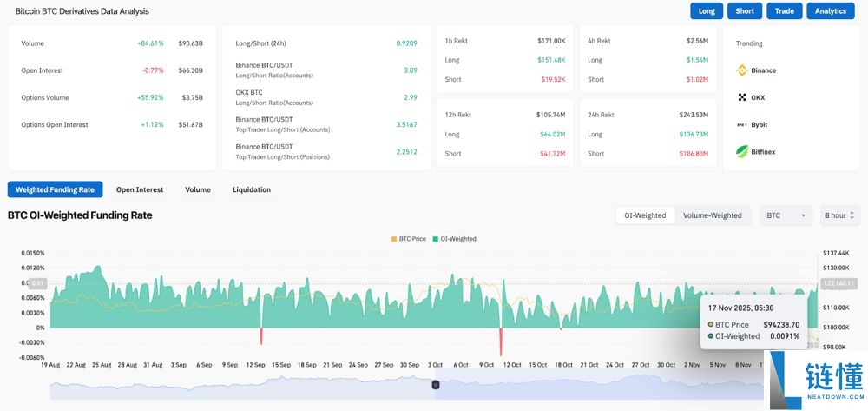Viewport: 868px width, 411px height.
Task: Select the Liquidation tab
Action: [252, 189]
